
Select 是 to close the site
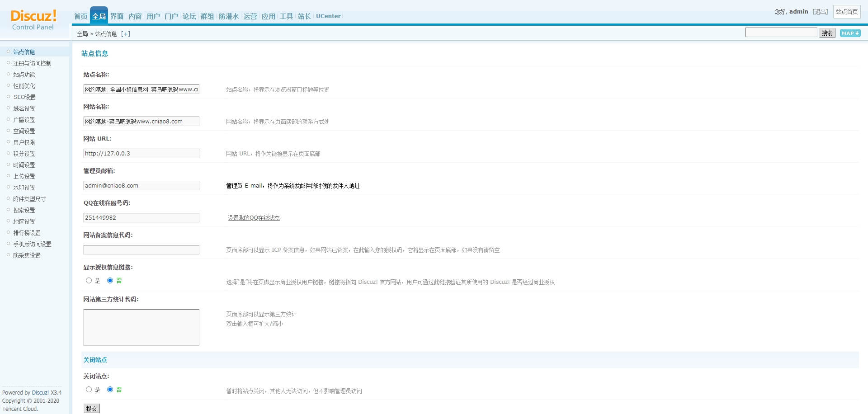click(x=89, y=390)
